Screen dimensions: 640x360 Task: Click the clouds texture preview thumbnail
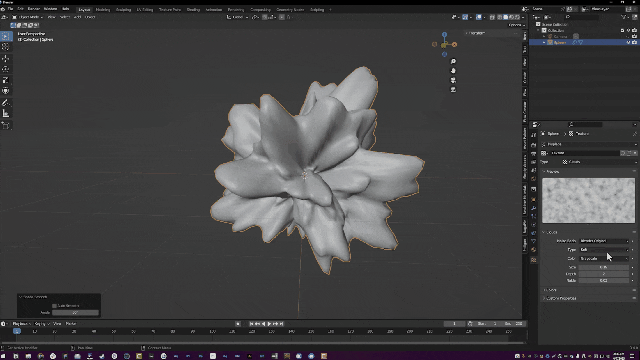click(588, 200)
